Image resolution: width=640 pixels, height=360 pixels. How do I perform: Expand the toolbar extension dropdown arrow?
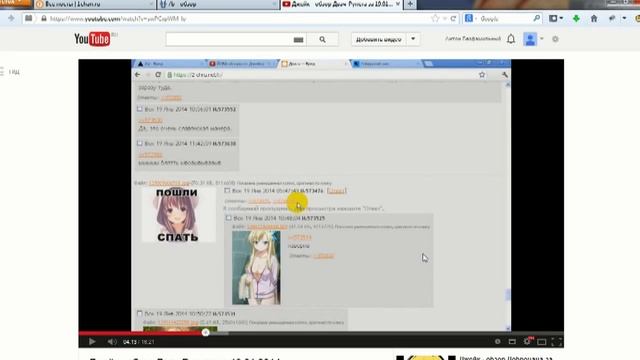[624, 18]
